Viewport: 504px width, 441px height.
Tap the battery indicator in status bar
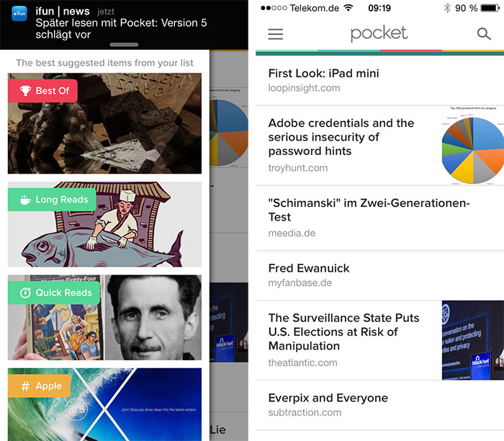(x=490, y=8)
